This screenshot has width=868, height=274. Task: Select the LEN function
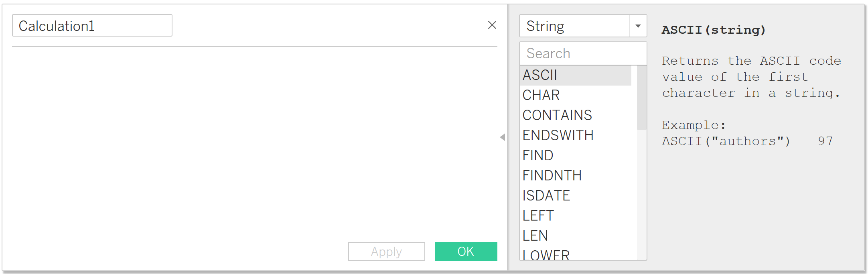click(x=535, y=236)
